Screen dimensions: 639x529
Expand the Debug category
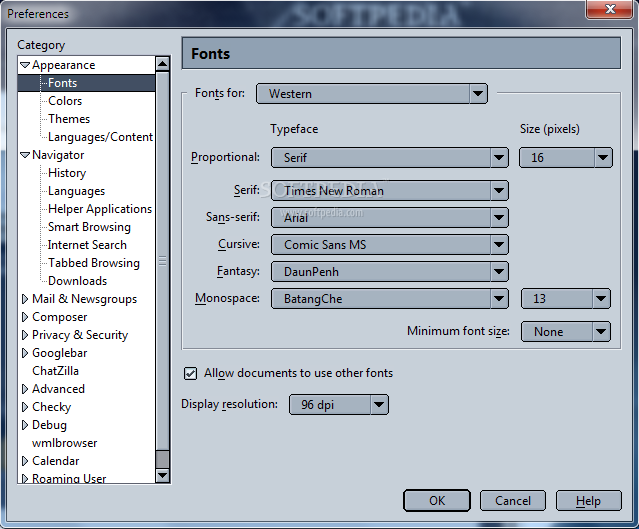click(x=25, y=425)
